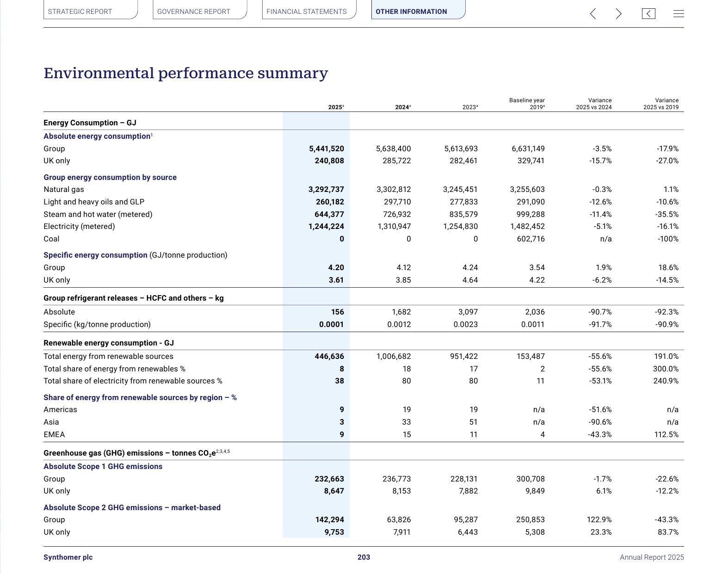
Task: Click the 'Absolute Scope 1 GHG emissions' subheading
Action: (x=103, y=467)
